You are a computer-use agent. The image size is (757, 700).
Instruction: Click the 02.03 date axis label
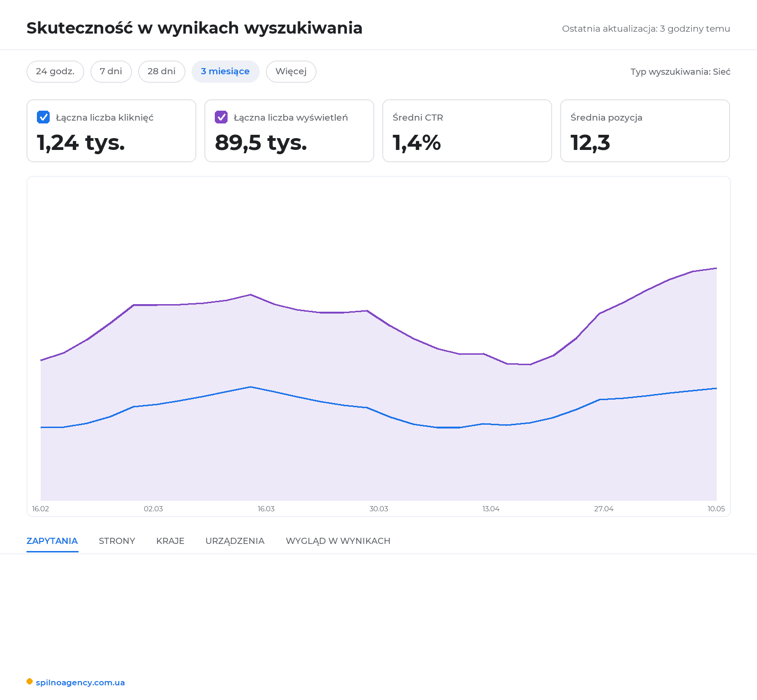[153, 509]
